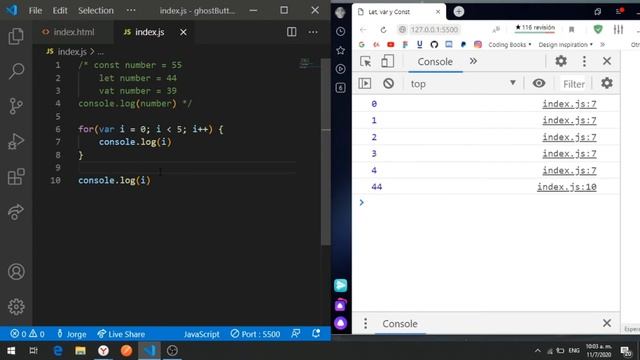Image resolution: width=640 pixels, height=360 pixels.
Task: Open the Edit menu
Action: pos(60,10)
